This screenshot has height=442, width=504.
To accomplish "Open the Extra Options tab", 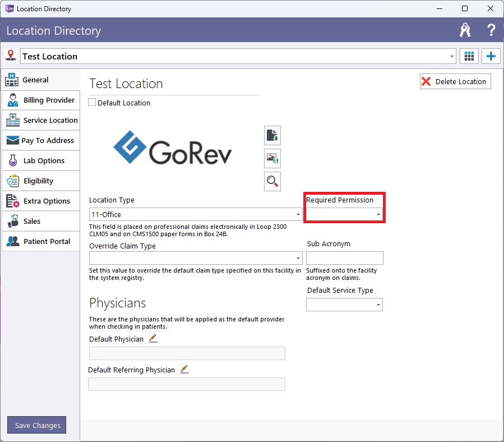I will coord(41,201).
